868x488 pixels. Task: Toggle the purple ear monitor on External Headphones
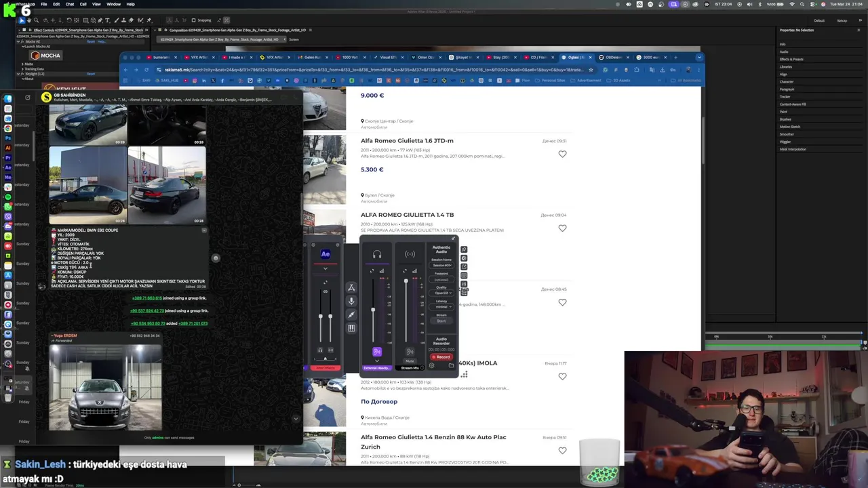(377, 352)
